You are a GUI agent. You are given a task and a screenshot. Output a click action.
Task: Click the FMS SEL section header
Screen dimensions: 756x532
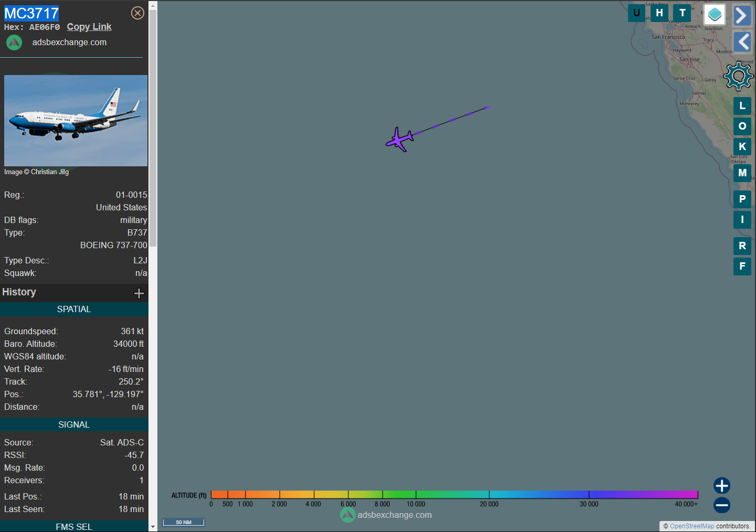(x=74, y=527)
